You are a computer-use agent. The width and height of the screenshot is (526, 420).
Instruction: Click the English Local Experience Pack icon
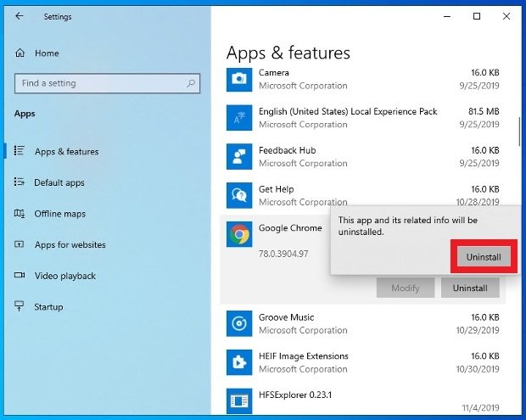(239, 118)
